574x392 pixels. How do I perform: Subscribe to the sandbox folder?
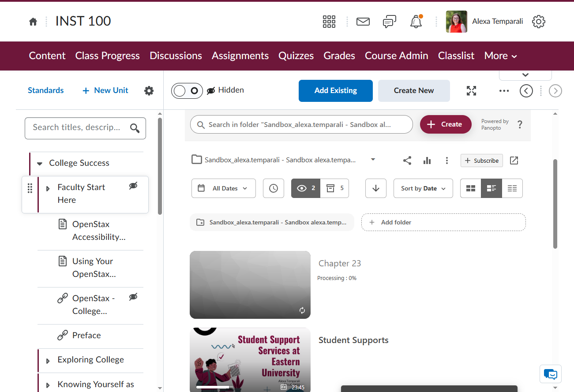[x=482, y=161]
